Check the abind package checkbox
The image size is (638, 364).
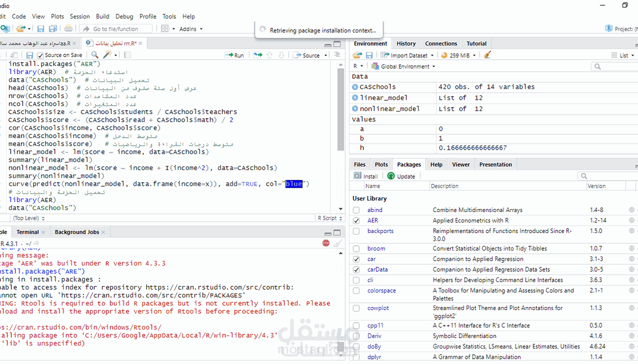356,210
